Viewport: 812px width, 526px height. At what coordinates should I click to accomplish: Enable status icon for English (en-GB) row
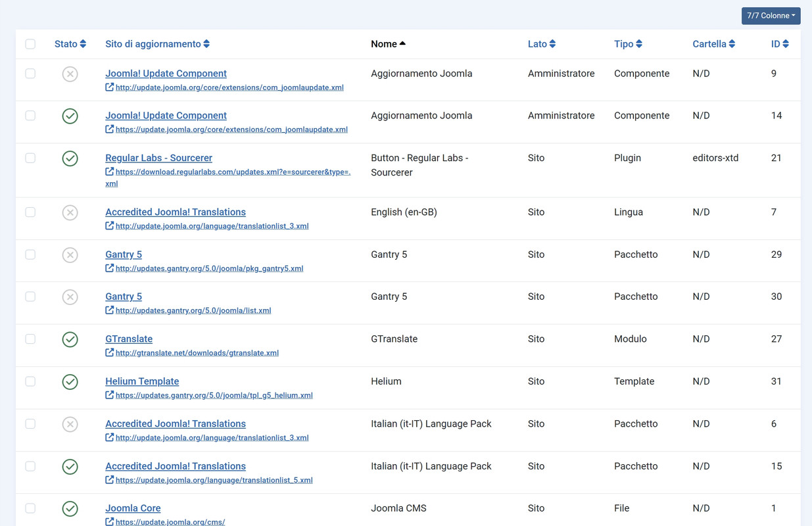click(x=70, y=213)
